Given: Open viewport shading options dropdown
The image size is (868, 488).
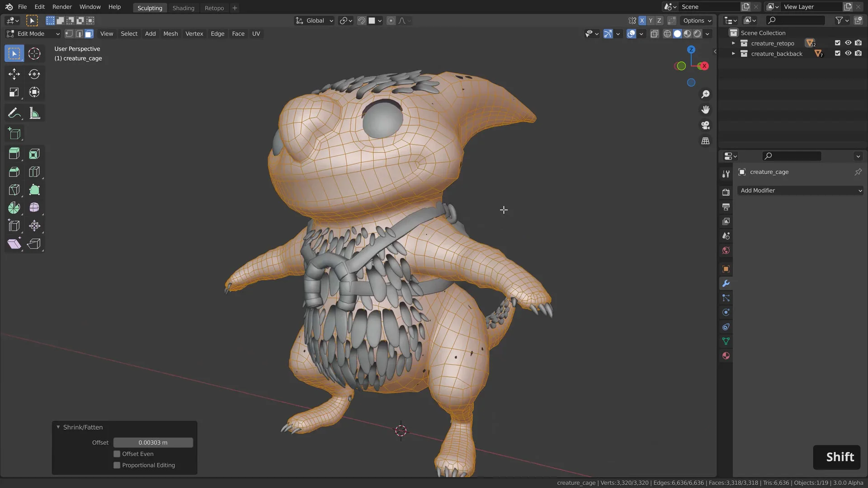Looking at the screenshot, I should click(708, 33).
